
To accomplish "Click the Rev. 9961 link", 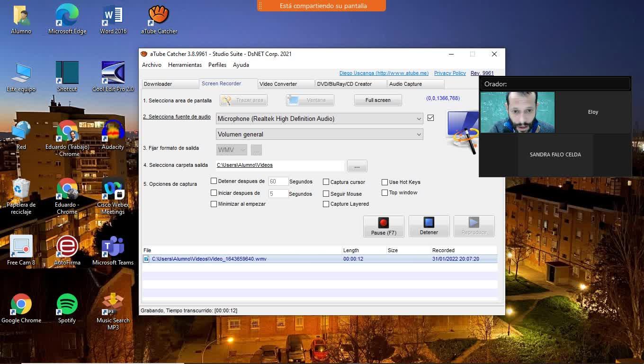I will [482, 73].
